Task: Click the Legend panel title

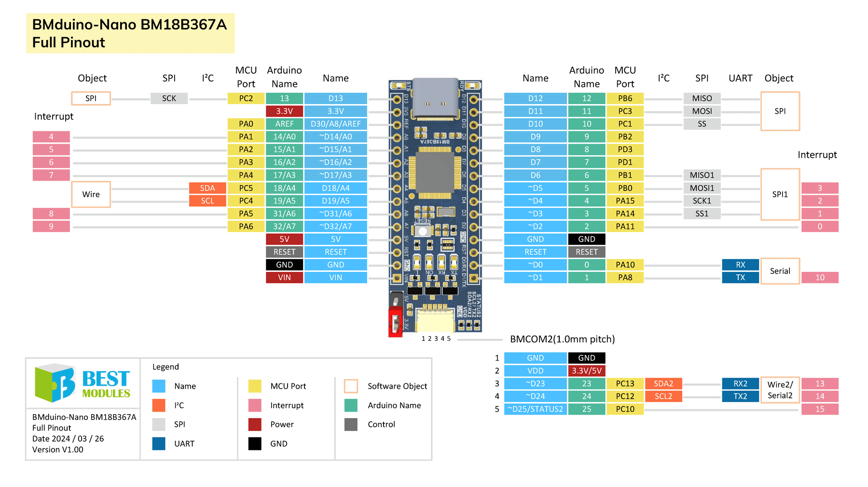Action: pos(165,366)
